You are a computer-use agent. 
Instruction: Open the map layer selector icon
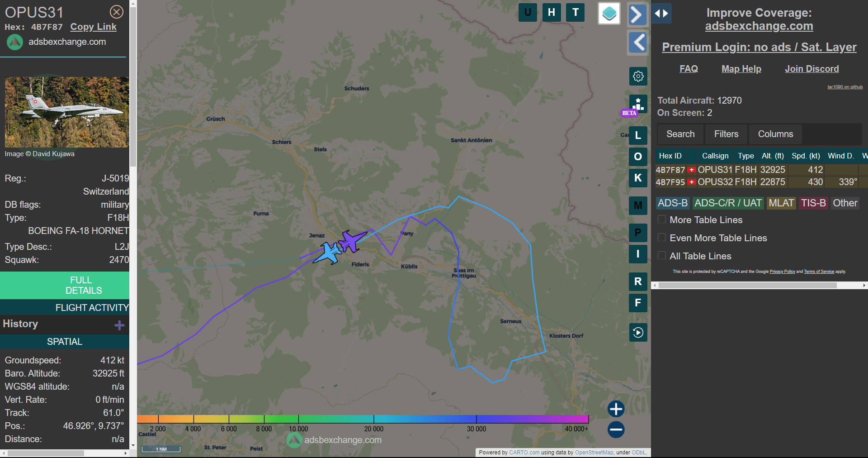pos(609,14)
